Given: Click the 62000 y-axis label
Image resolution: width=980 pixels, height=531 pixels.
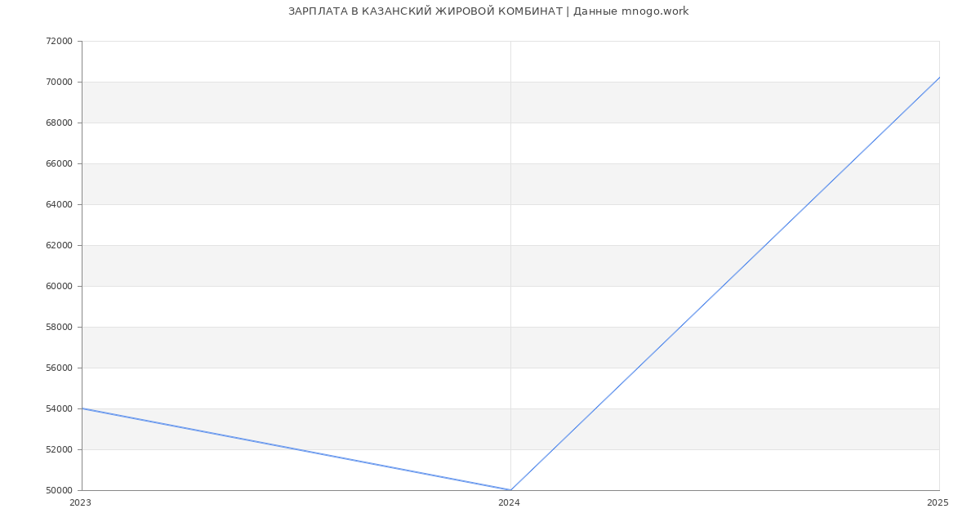Looking at the screenshot, I should point(60,245).
